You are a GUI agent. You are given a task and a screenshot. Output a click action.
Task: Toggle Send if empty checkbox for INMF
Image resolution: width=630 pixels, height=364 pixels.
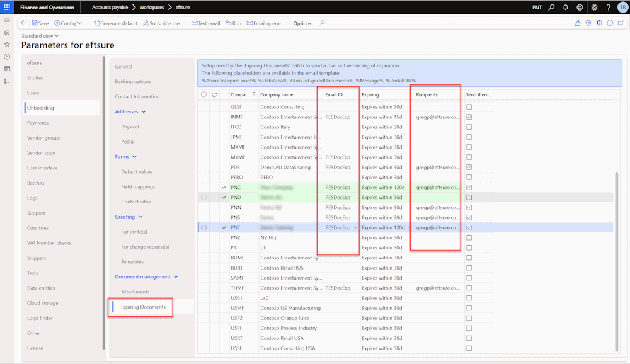469,117
